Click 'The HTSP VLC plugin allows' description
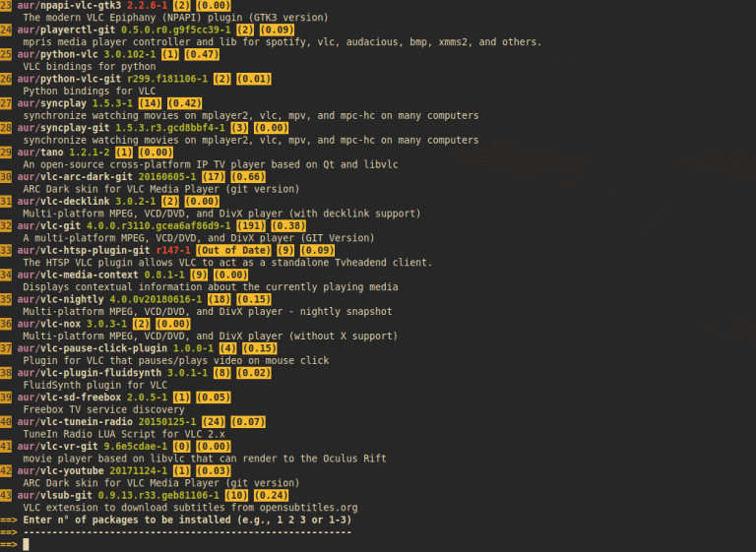The image size is (756, 552). pos(227,263)
